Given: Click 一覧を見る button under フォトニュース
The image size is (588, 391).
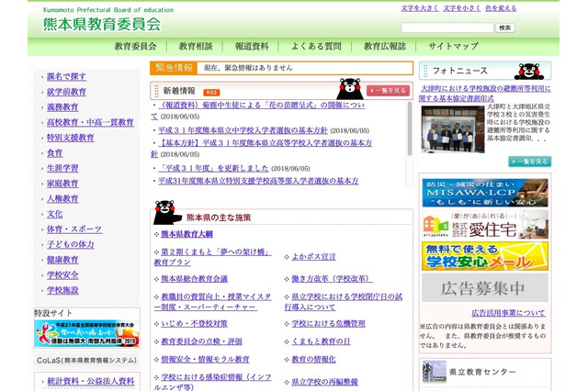Looking at the screenshot, I should point(529,162).
